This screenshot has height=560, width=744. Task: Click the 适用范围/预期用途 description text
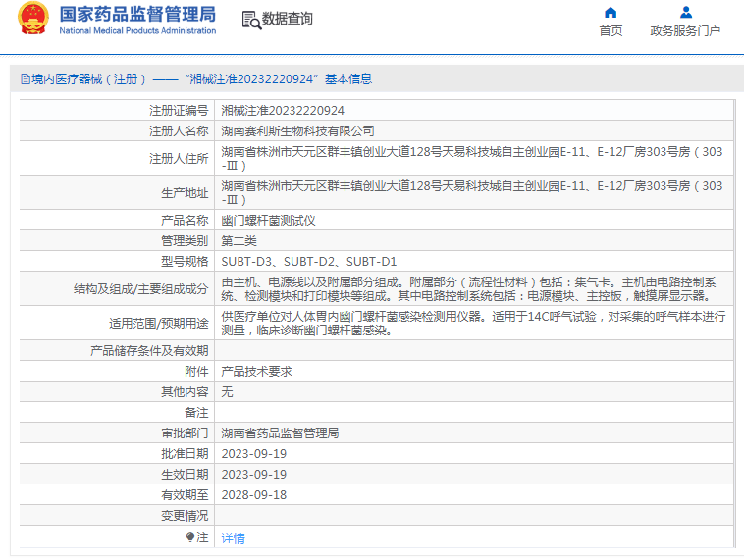pyautogui.click(x=473, y=323)
